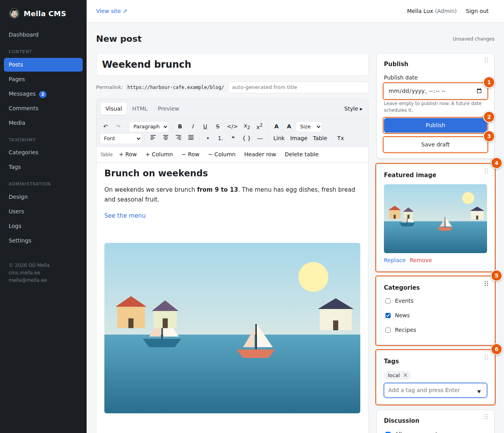Delete the table via the table toolbar

(x=302, y=154)
